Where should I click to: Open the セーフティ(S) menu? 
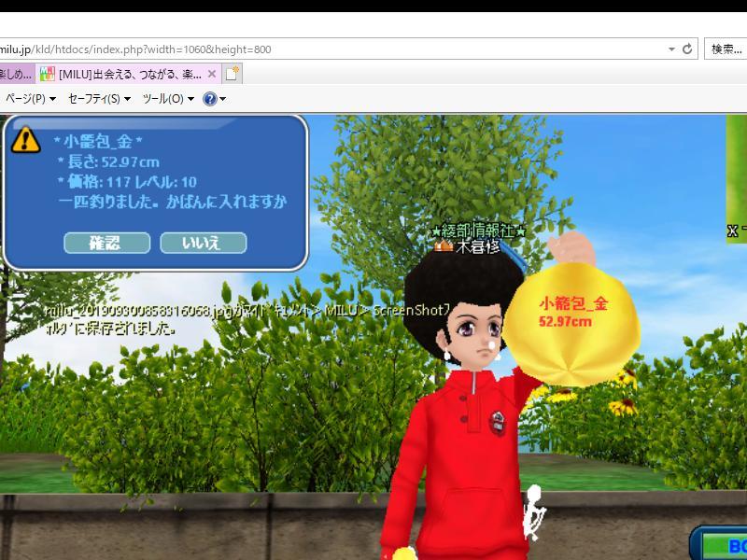(x=99, y=99)
